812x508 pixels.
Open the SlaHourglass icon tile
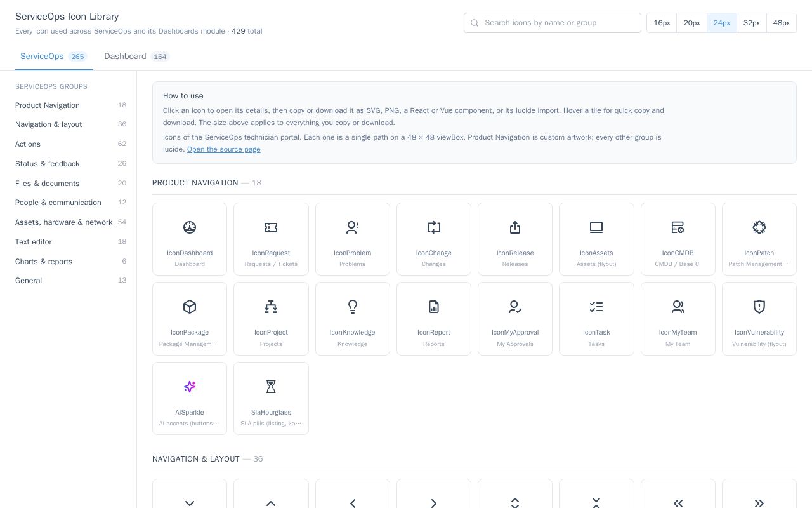[271, 399]
